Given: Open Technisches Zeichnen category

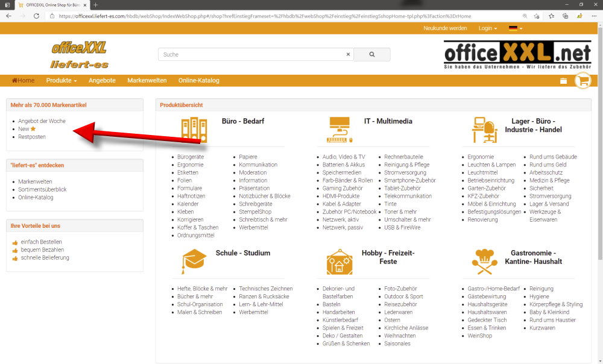Looking at the screenshot, I should (x=266, y=289).
